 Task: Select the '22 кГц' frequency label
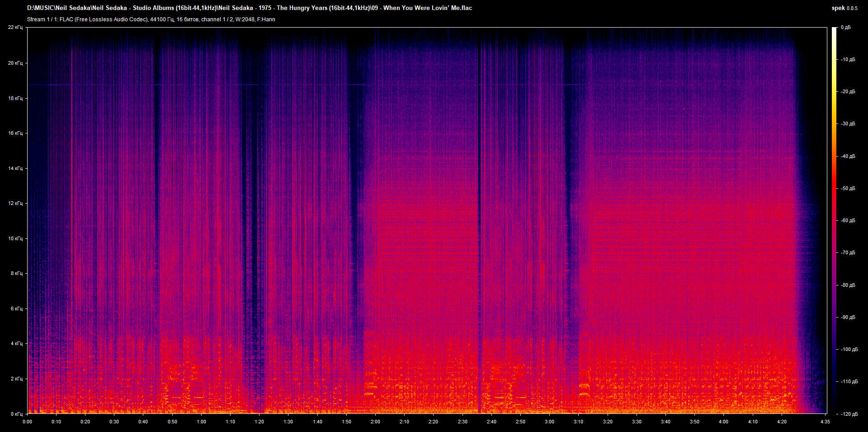tap(15, 28)
